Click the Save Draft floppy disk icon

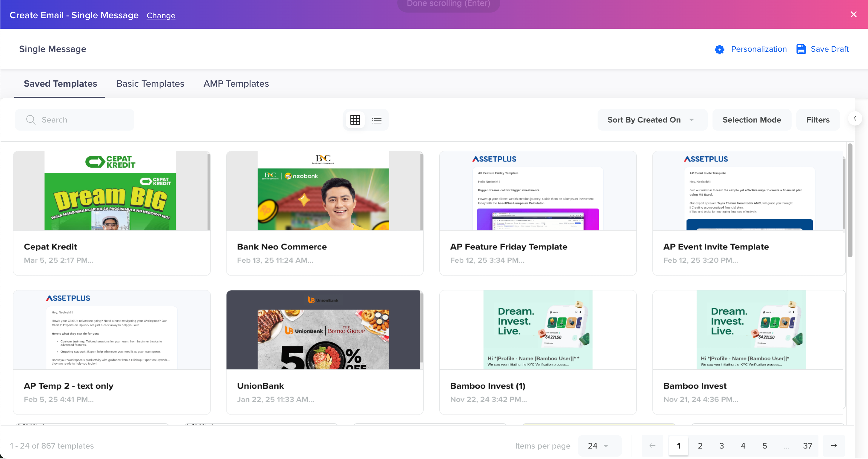click(801, 49)
